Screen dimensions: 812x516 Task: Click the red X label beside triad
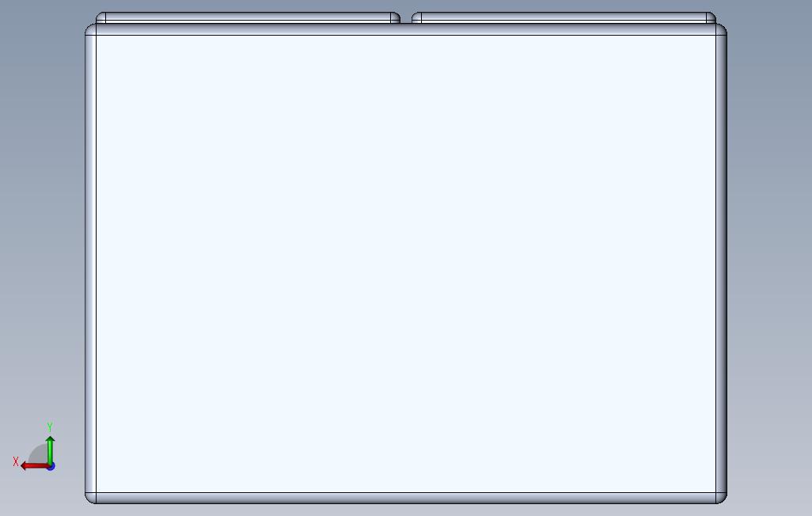point(16,461)
